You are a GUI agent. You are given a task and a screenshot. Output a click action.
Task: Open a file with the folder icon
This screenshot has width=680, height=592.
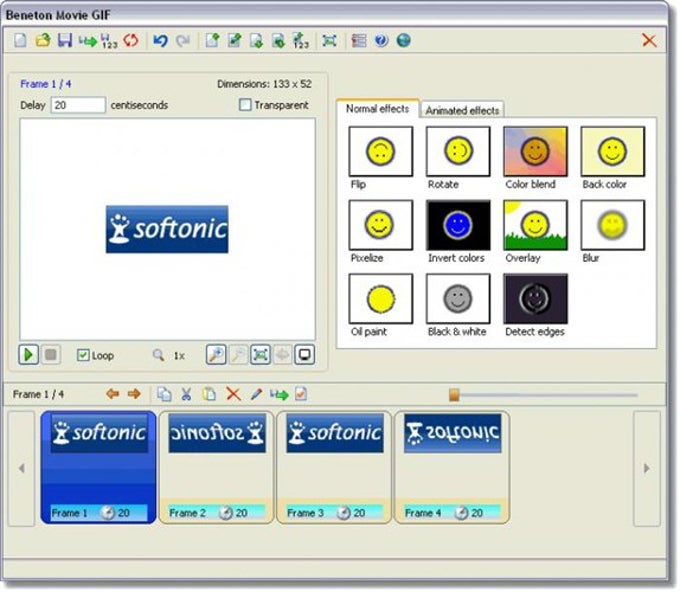(43, 40)
